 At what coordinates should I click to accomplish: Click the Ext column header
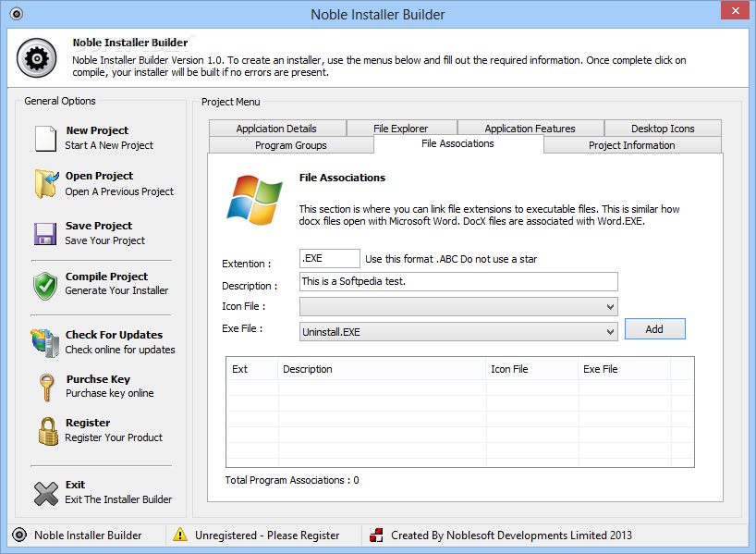pos(252,369)
